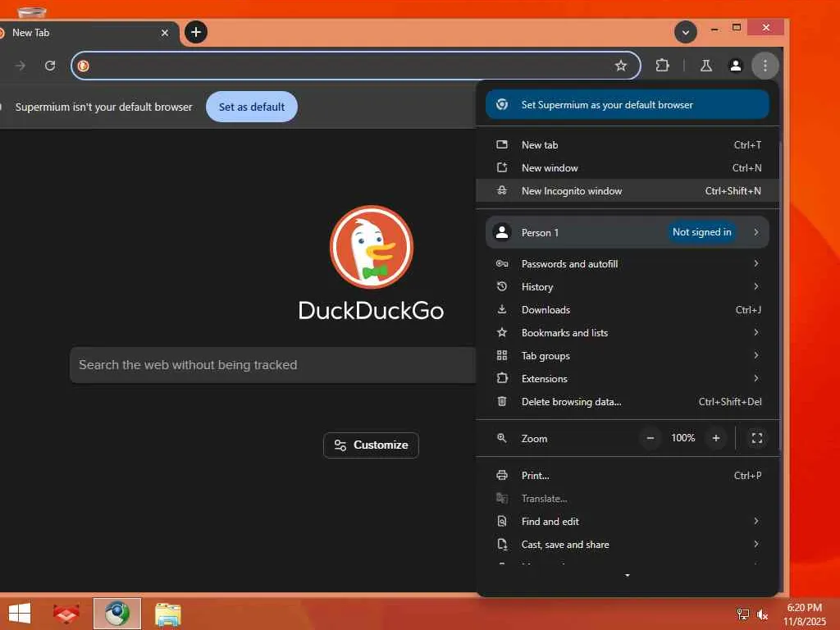Click the History clock icon

point(502,286)
